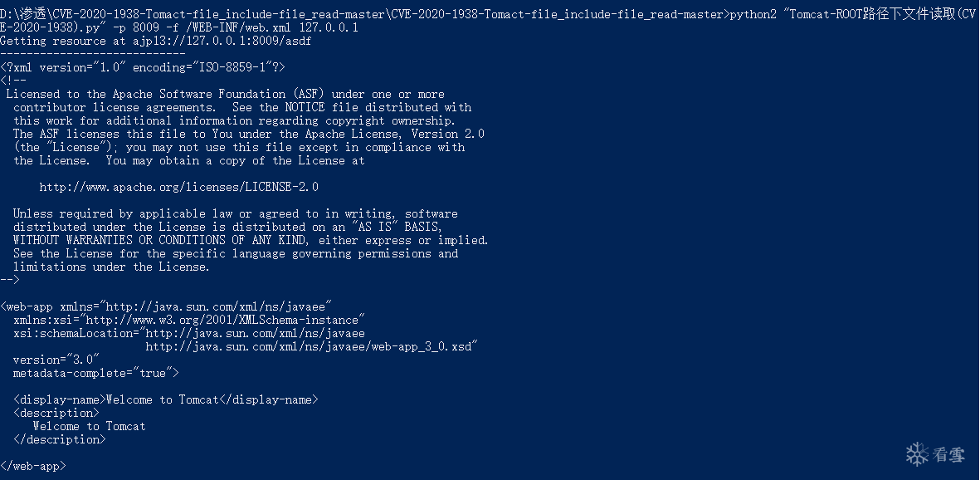Viewport: 980px width, 480px height.
Task: Click the xml version declaration line
Action: point(143,67)
